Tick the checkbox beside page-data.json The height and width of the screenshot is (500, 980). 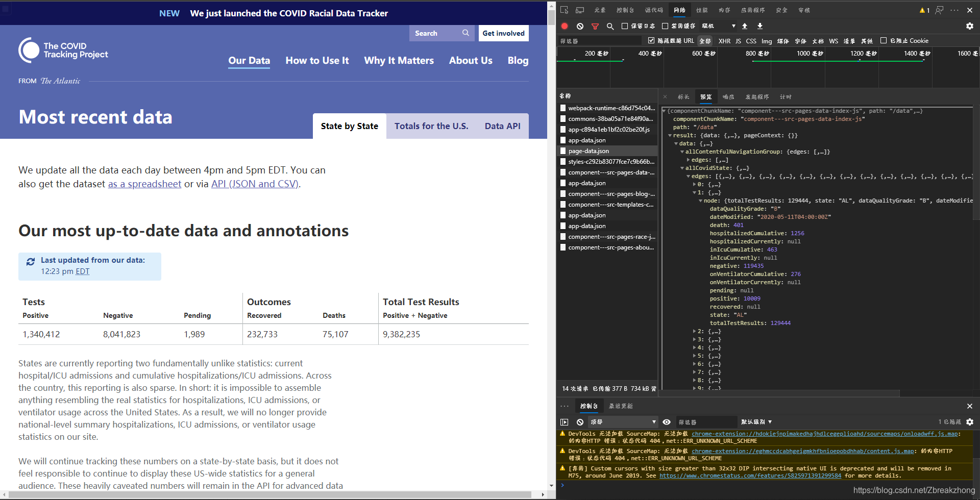click(563, 151)
